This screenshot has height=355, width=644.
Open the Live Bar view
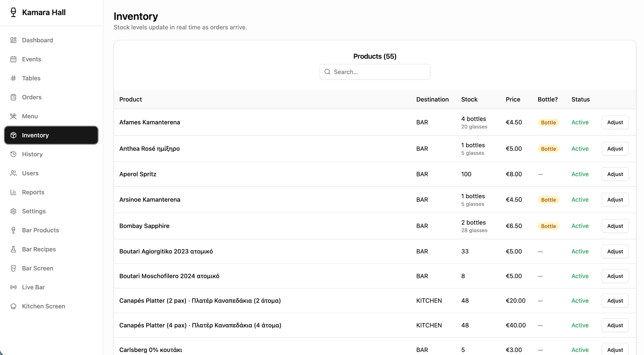click(51, 287)
